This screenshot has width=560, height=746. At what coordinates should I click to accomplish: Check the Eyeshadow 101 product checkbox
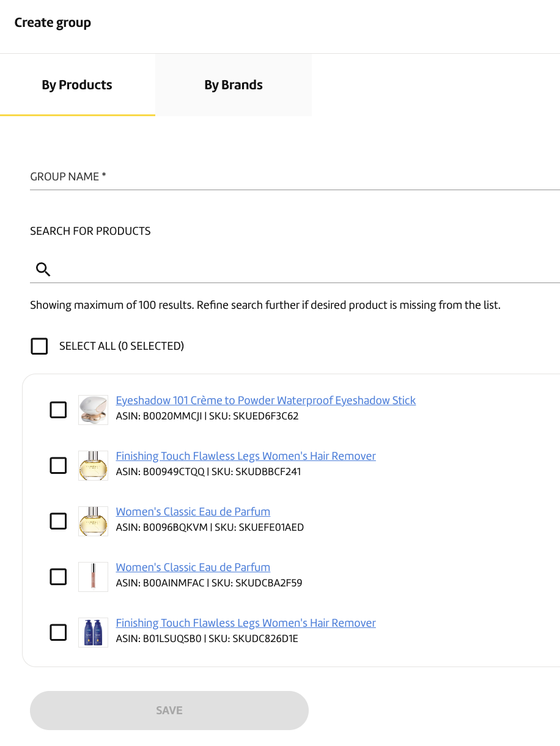pyautogui.click(x=58, y=410)
